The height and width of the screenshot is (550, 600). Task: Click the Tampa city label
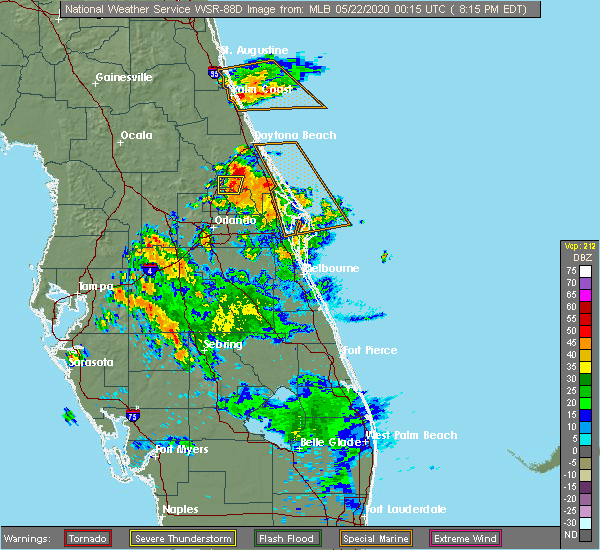(x=96, y=286)
